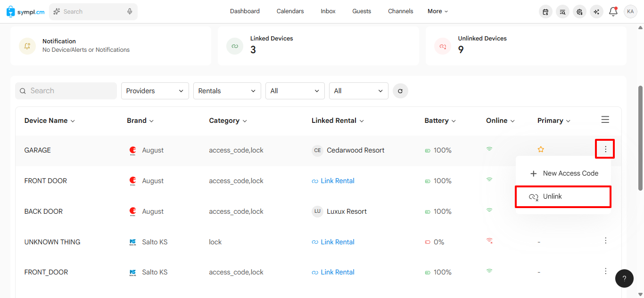Open the All dropdown next to Rentals
The width and height of the screenshot is (644, 298).
click(295, 91)
